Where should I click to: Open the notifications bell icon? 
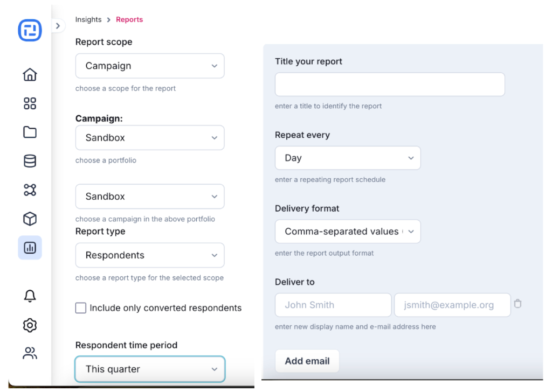pos(30,296)
